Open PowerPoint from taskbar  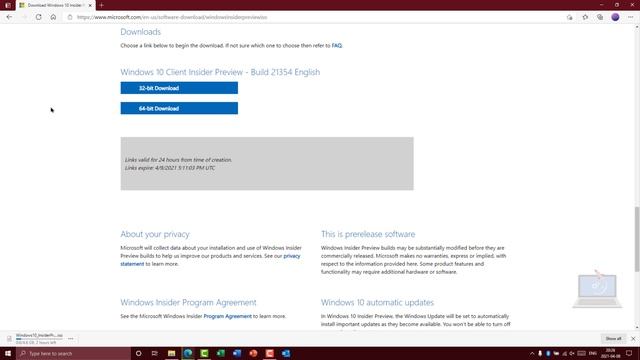[253, 353]
